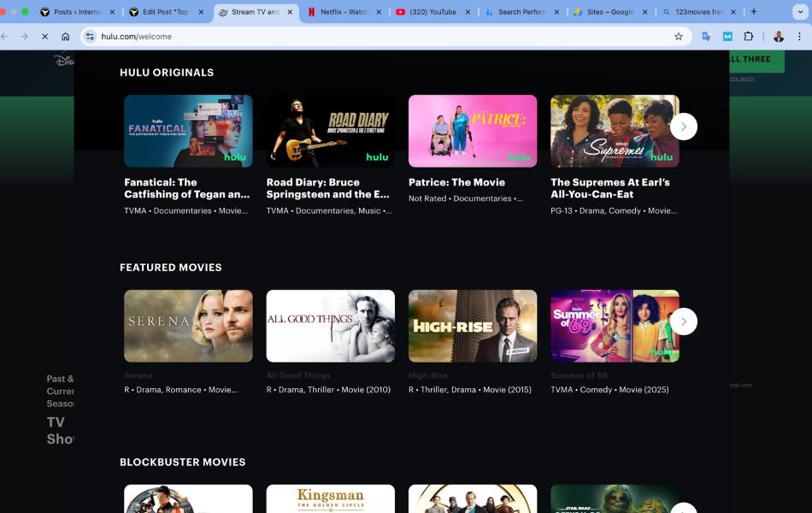Screen dimensions: 812x513
Task: Click 'TVMA • Comedy • Movie (2025)' text
Action: [609, 390]
